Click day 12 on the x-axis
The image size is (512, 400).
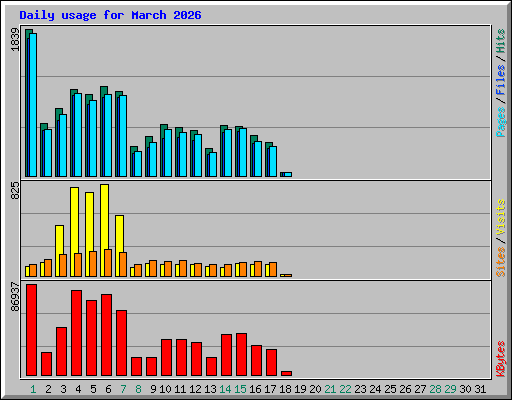coord(195,389)
